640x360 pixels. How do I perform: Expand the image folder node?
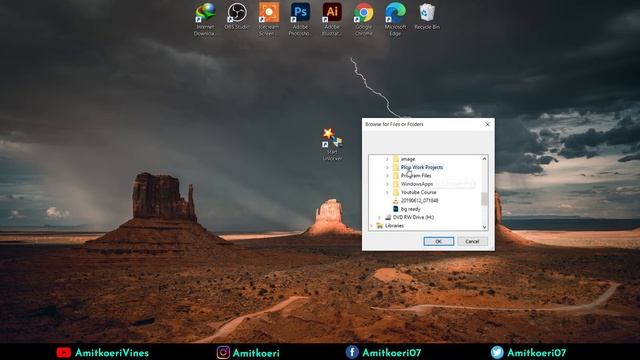(387, 159)
